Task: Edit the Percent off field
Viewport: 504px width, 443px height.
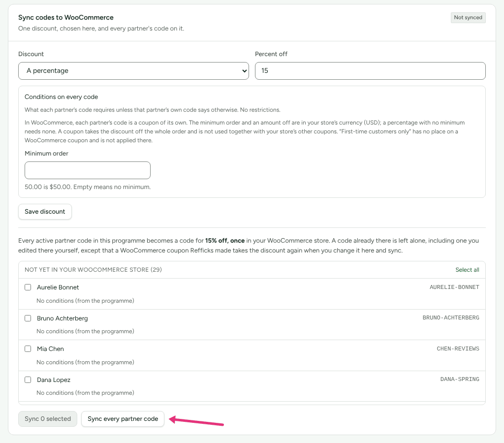Action: (370, 71)
